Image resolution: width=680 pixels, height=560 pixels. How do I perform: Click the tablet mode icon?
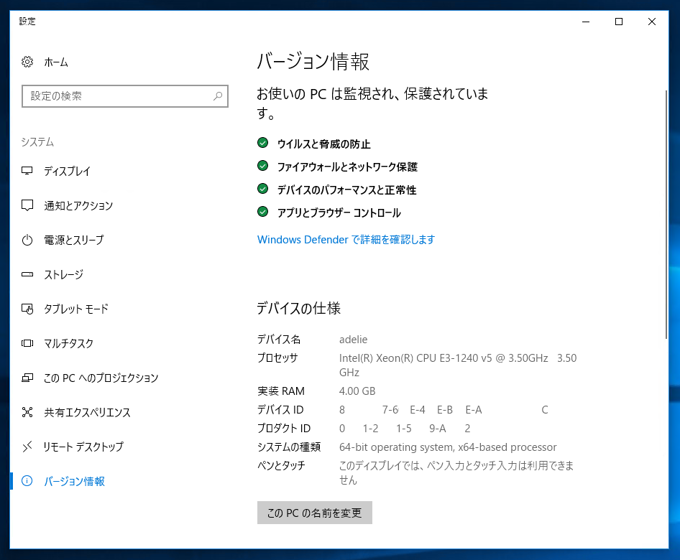pyautogui.click(x=27, y=309)
